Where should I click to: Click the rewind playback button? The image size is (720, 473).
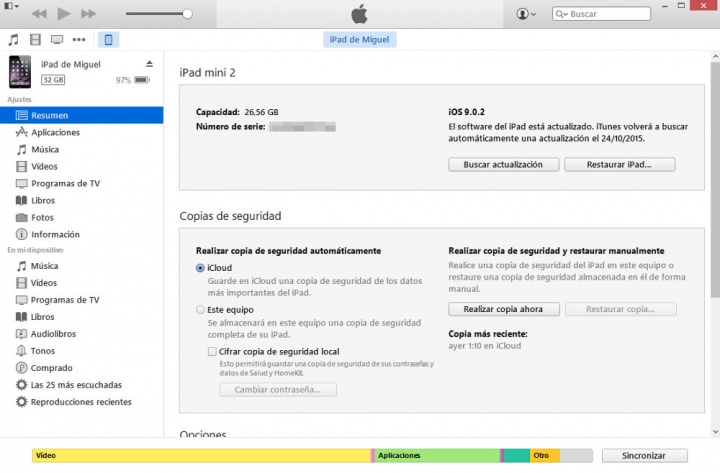(39, 14)
